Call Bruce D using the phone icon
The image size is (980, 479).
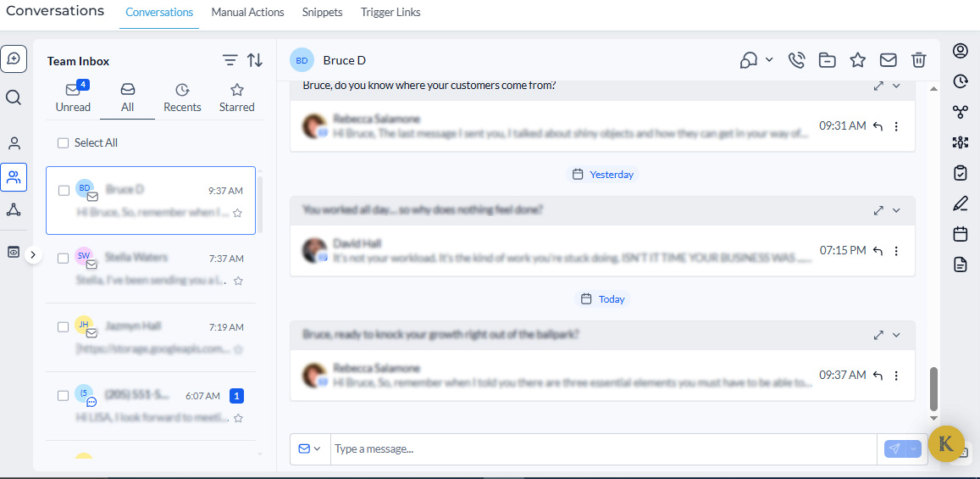[796, 60]
